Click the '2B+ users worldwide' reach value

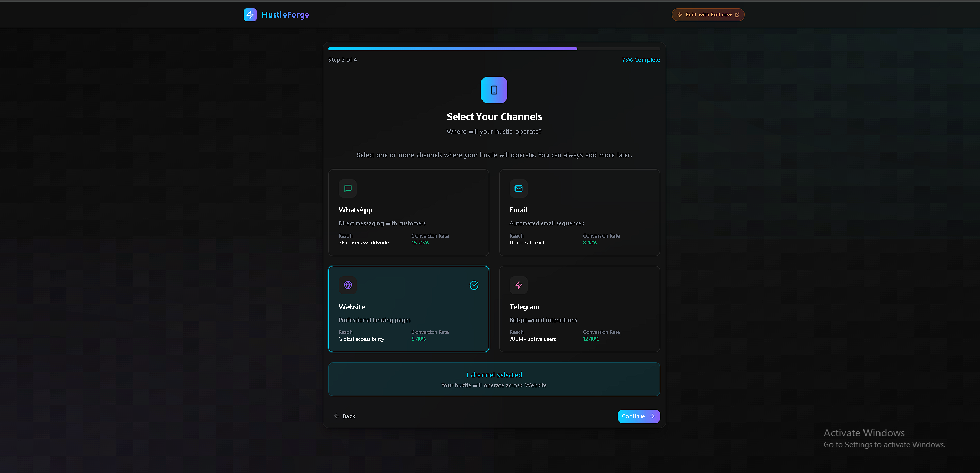(363, 243)
